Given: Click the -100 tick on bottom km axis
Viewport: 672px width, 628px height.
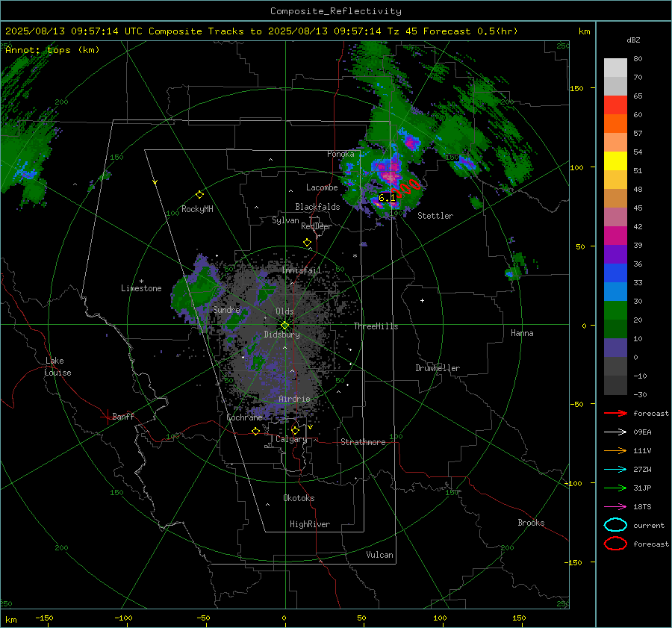Looking at the screenshot, I should tap(123, 618).
